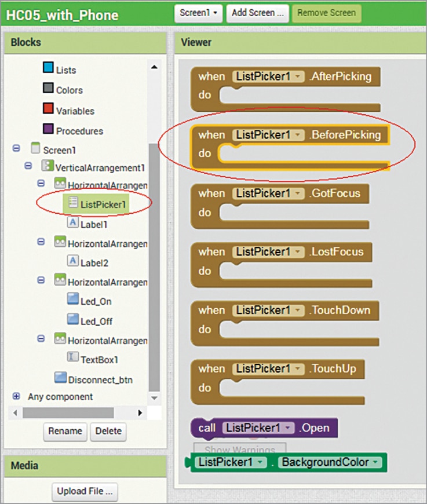Open the Screen1 dropdown menu
The width and height of the screenshot is (427, 504).
[x=198, y=13]
